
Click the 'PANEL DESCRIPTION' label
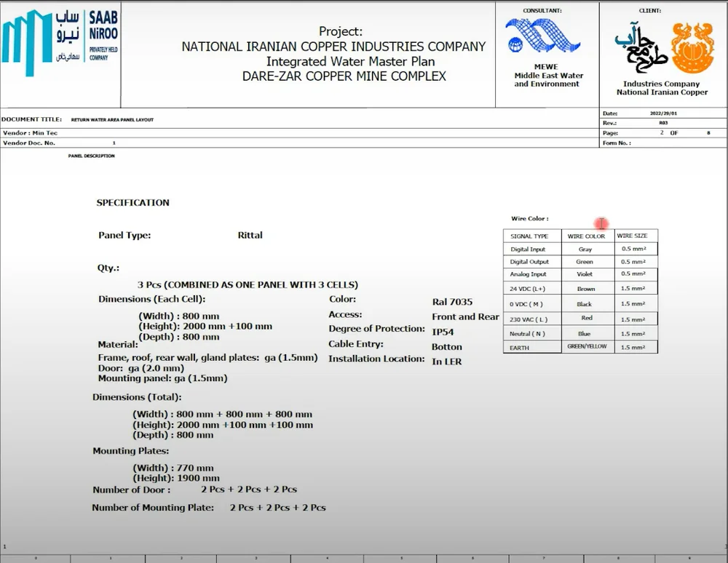(x=92, y=156)
